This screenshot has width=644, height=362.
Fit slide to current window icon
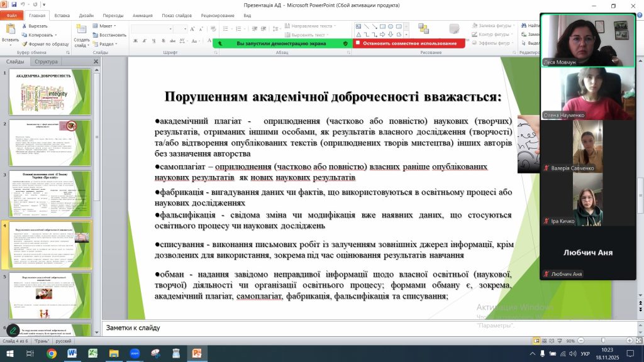[639, 341]
